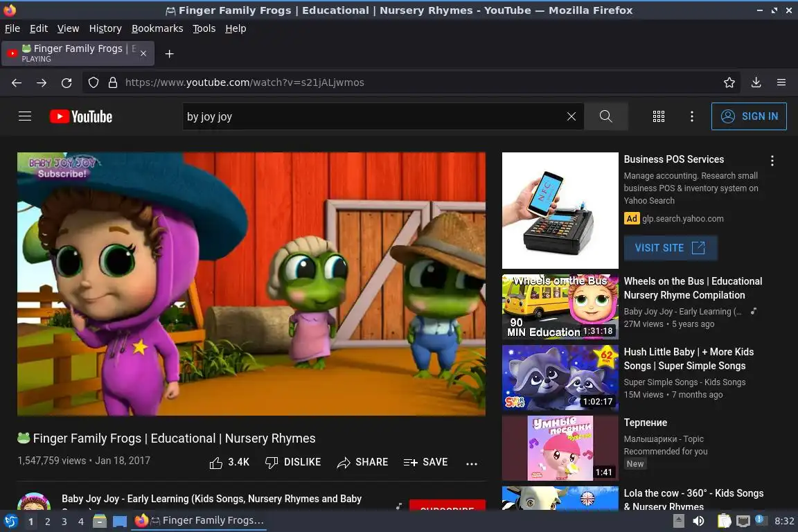Open Lola the cow 360° video title

click(693, 499)
